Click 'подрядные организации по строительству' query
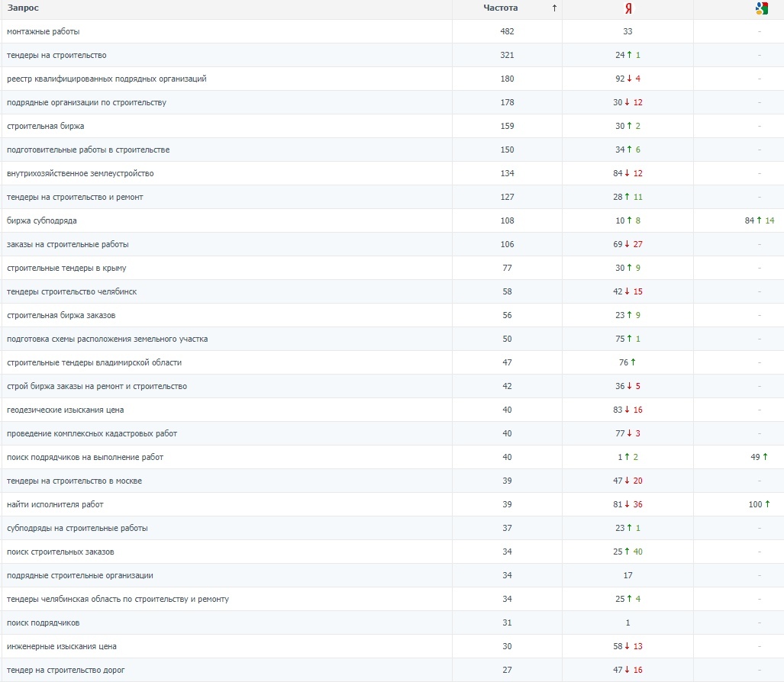This screenshot has height=682, width=784. (x=86, y=102)
